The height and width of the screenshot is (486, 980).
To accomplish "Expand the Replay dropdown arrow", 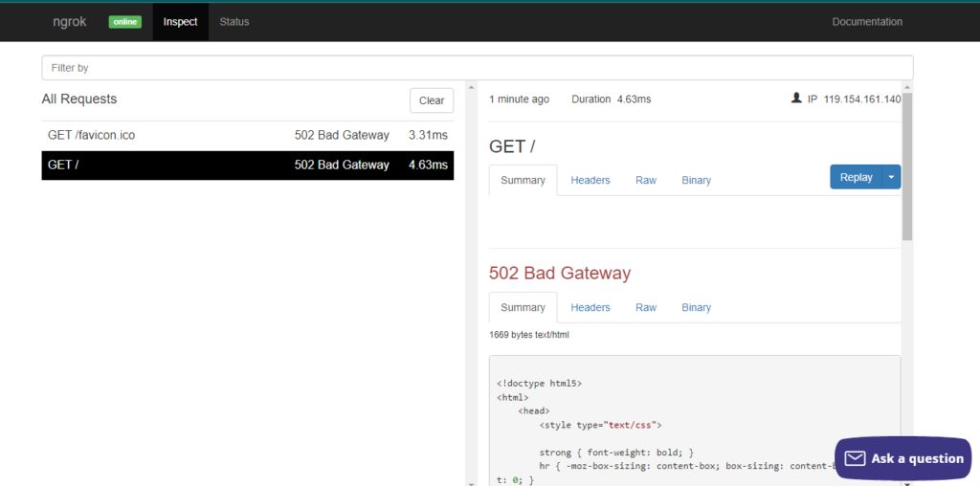I will pos(891,177).
